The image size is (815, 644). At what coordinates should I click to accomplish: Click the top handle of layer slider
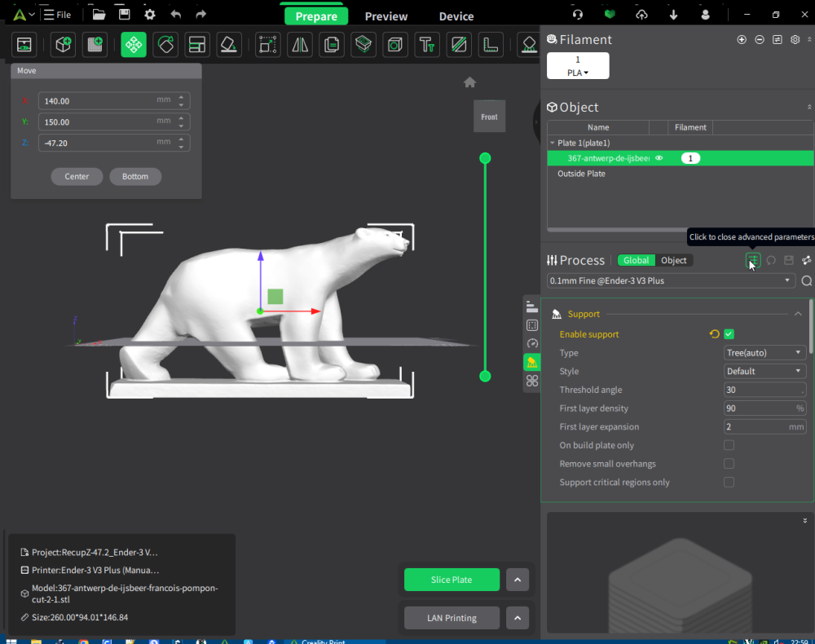[485, 158]
